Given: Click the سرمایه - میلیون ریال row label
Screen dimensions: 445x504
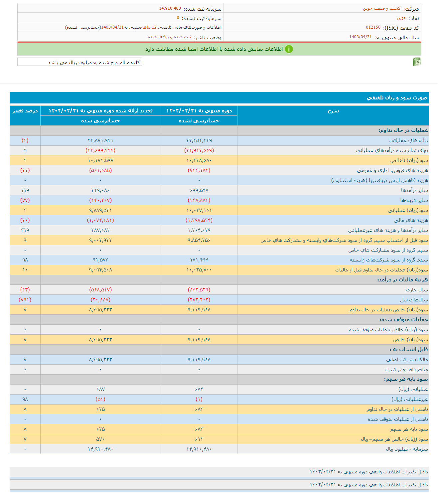Looking at the screenshot, I should click(x=407, y=449).
